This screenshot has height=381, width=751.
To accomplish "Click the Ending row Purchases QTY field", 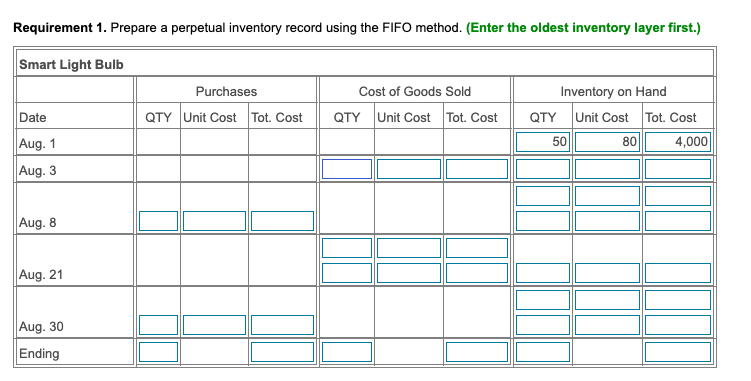I will pos(159,352).
